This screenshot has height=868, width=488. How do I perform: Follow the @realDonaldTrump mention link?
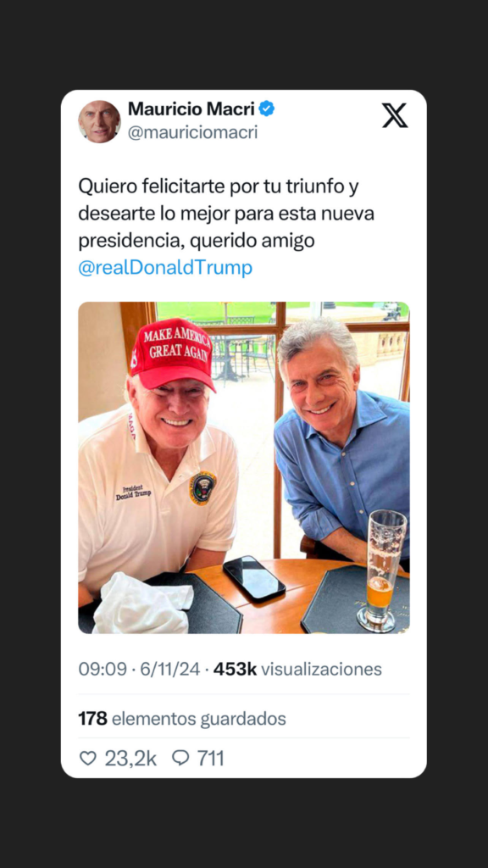(x=165, y=268)
